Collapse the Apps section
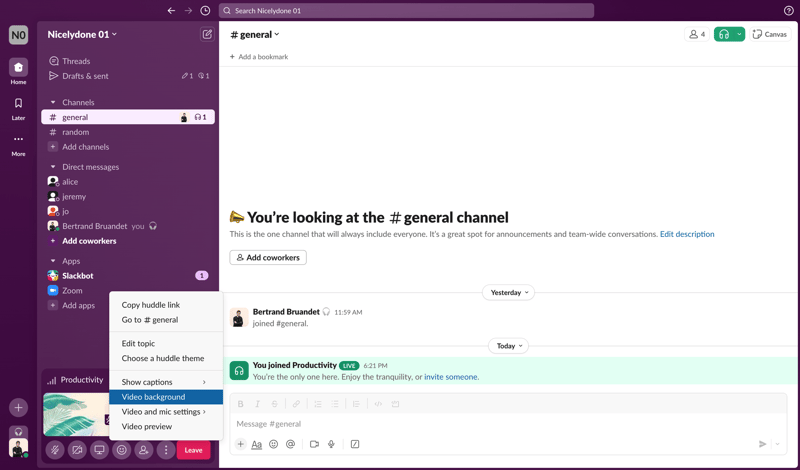This screenshot has height=470, width=800. pos(53,261)
